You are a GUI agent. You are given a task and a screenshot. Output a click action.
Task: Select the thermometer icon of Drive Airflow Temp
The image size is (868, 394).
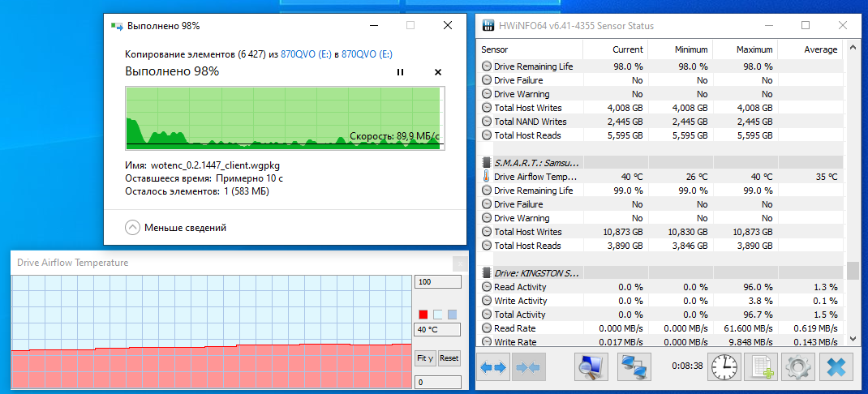point(487,177)
